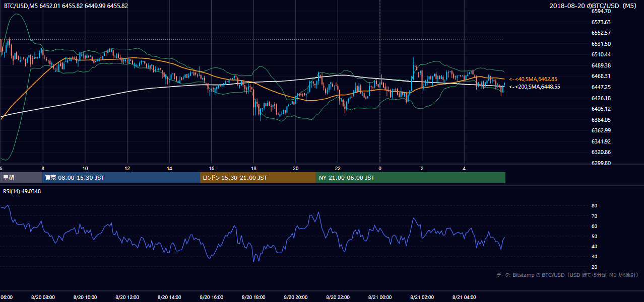Click hour tick 12 under the price chart
644x302 pixels.
pos(127,168)
